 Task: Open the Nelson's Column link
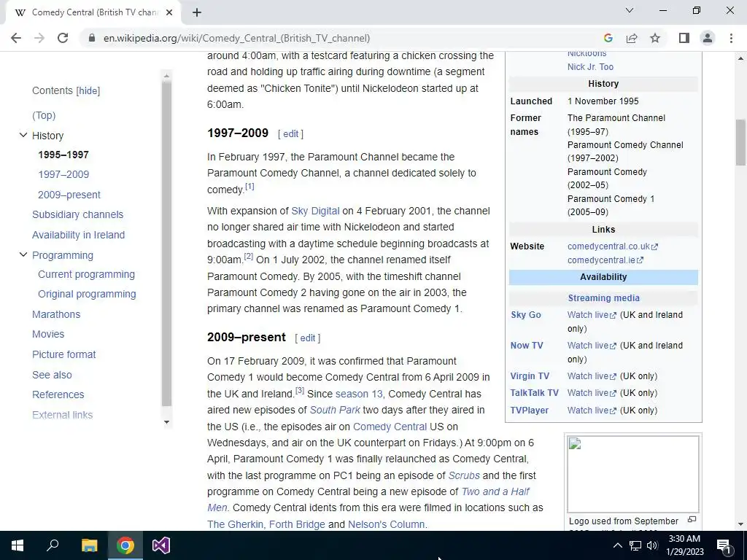tap(387, 524)
